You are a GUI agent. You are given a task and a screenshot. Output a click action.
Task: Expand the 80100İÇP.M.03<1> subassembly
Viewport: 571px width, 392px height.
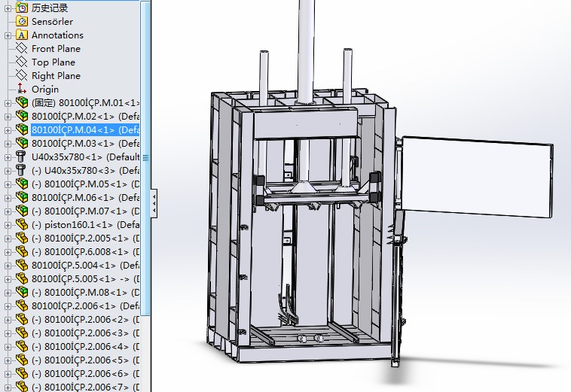8,144
